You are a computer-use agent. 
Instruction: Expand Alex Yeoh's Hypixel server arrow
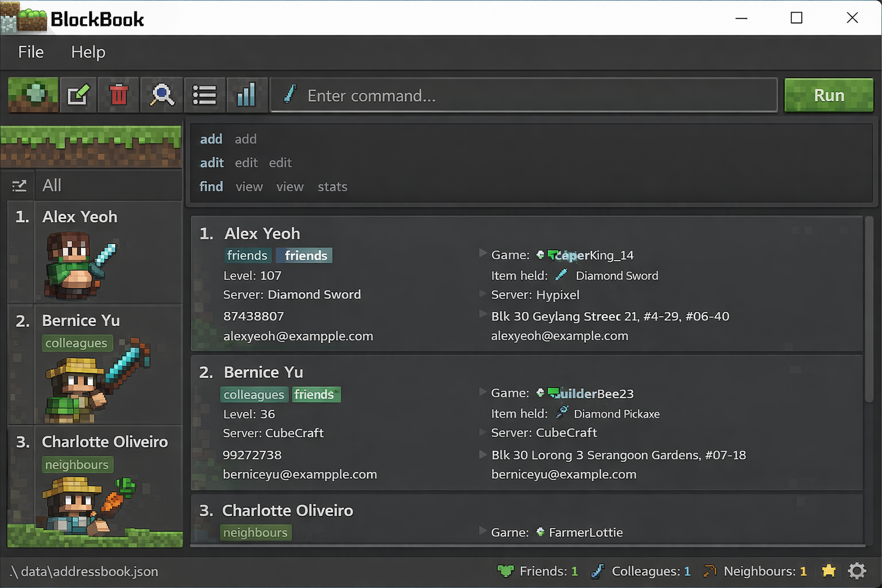483,294
